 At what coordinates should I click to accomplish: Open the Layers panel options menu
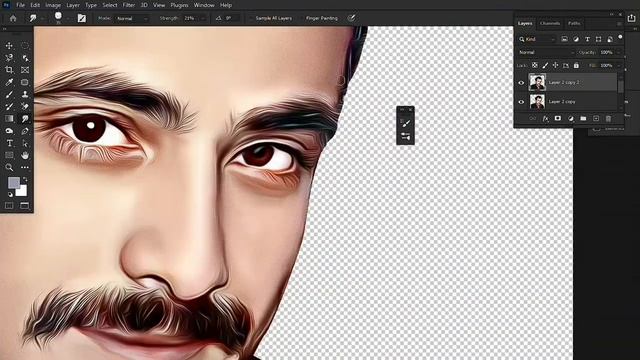[x=619, y=23]
